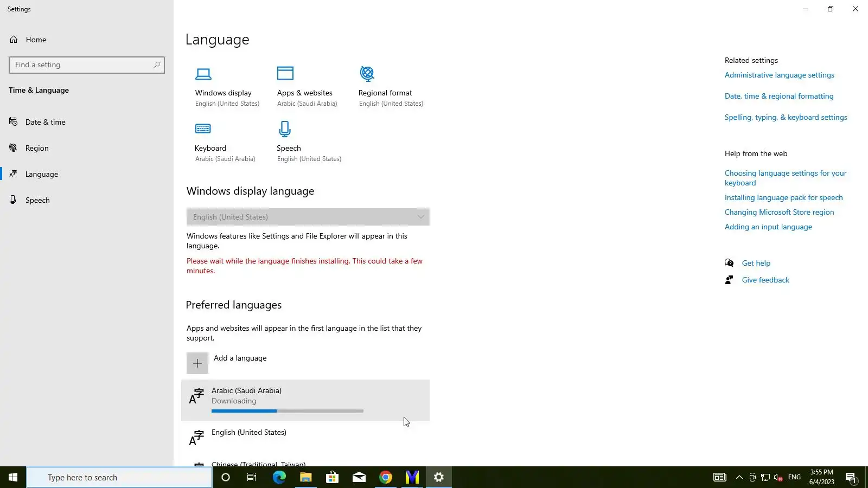Open Administrative language settings link
Viewport: 868px width, 488px height.
click(x=780, y=75)
